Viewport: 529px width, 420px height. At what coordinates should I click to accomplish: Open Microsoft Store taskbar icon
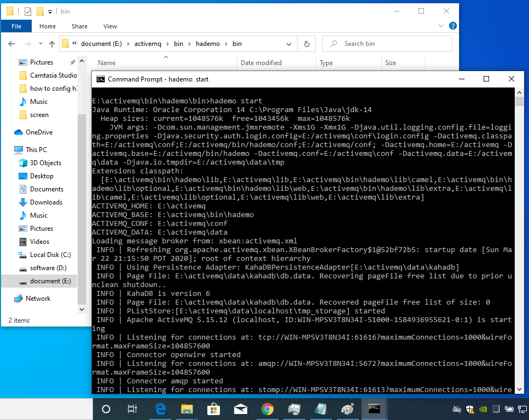tap(214, 409)
